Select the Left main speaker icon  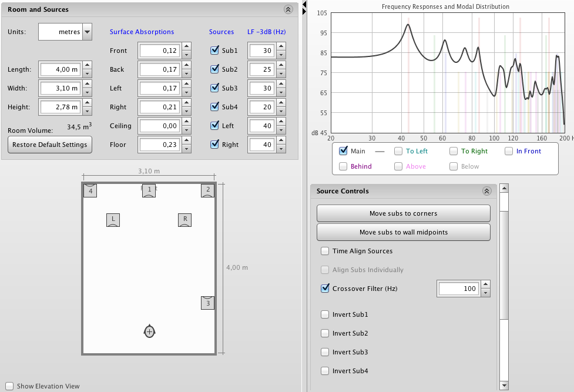pyautogui.click(x=113, y=220)
